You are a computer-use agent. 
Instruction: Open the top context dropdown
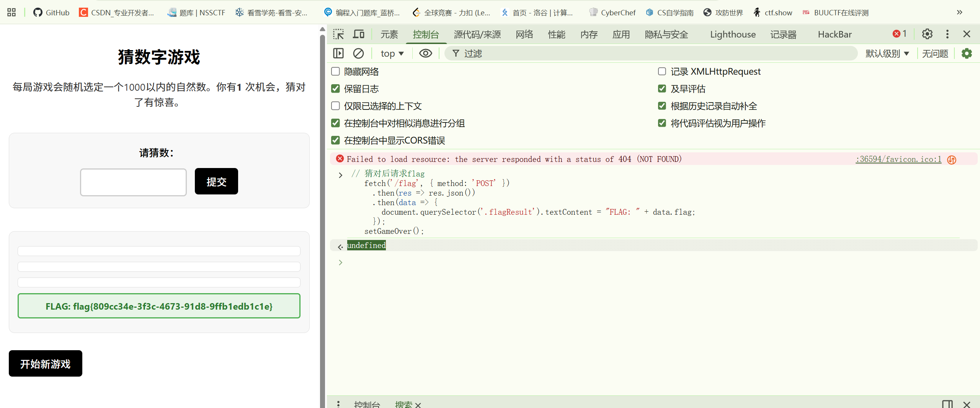click(x=392, y=54)
